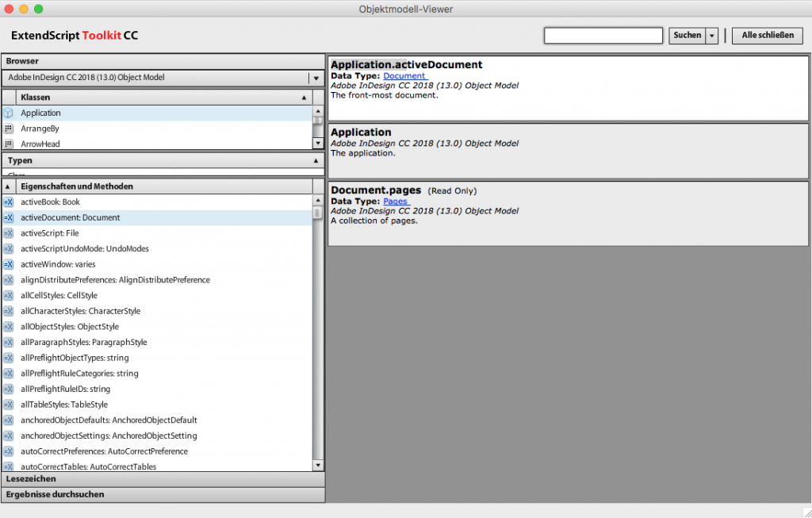Click the properties list scroll down arrow
This screenshot has width=812, height=518.
318,466
